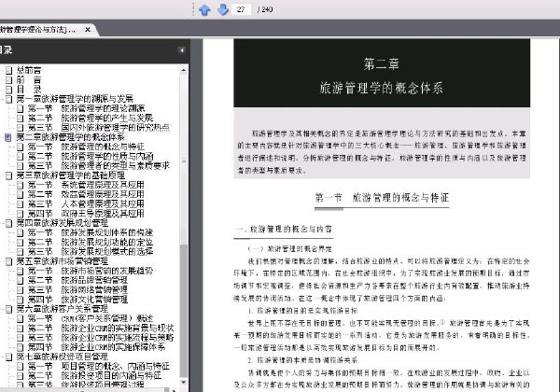Jump to 第四章旅游发展规划管理

63,223
